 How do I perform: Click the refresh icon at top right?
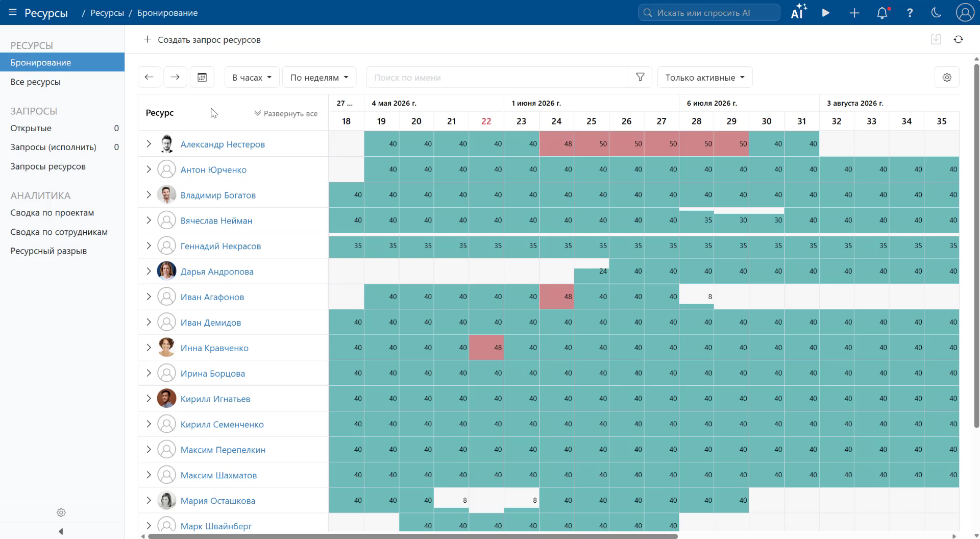click(958, 39)
